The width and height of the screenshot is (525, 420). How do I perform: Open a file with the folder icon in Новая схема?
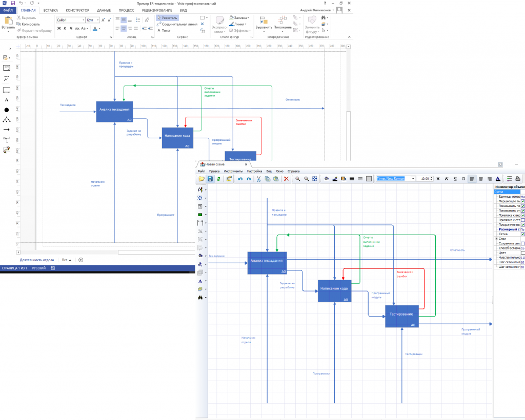pyautogui.click(x=201, y=179)
